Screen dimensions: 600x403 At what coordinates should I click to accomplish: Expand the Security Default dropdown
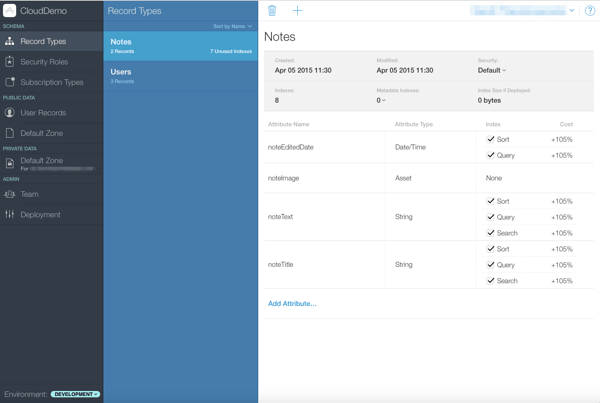[x=492, y=71]
